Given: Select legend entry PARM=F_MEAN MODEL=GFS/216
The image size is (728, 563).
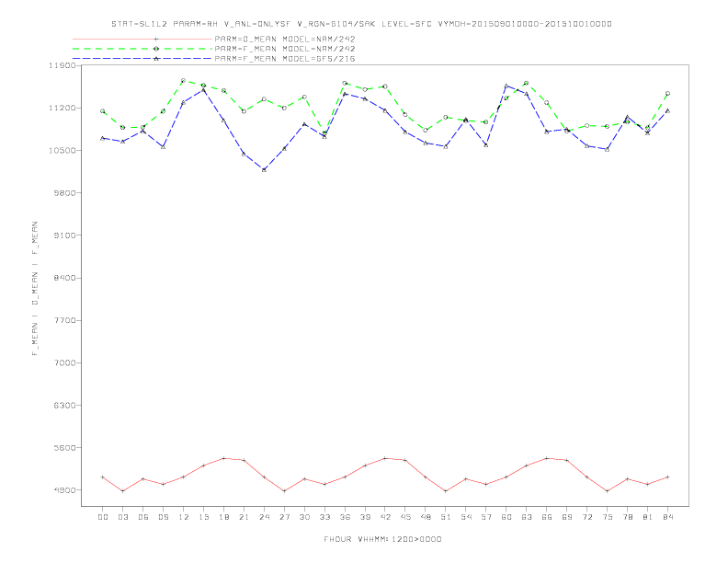Looking at the screenshot, I should coord(285,59).
